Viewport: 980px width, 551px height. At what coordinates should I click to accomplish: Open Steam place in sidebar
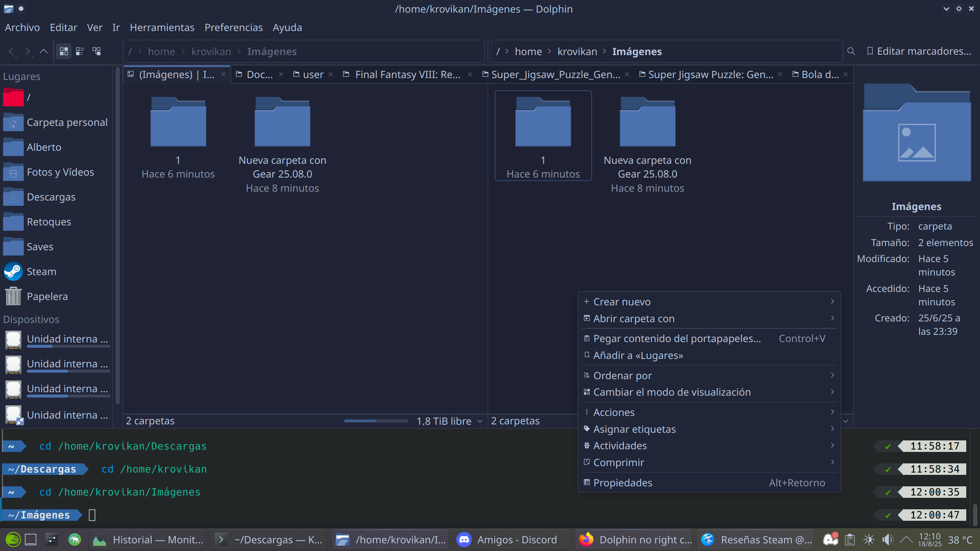41,272
